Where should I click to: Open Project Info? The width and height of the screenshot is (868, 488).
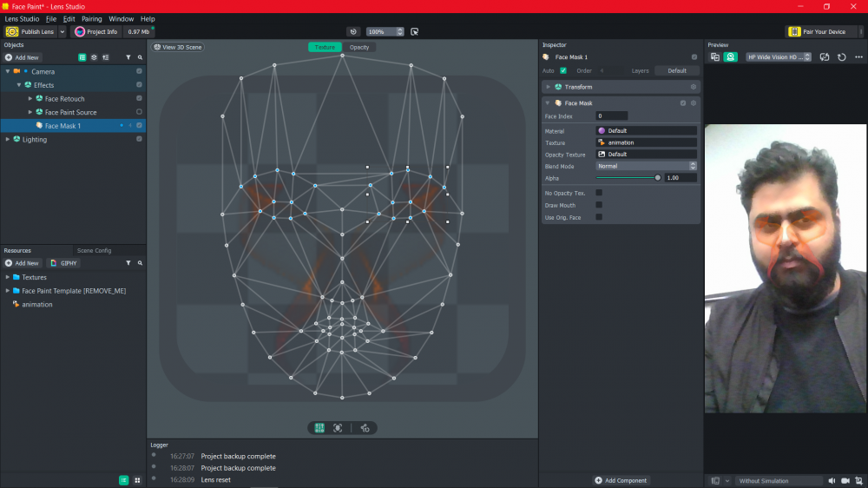coord(95,31)
